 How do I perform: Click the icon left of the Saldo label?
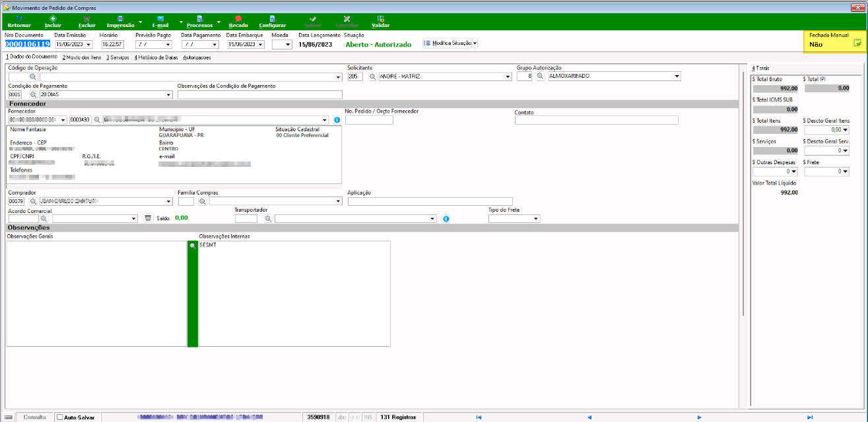(148, 218)
